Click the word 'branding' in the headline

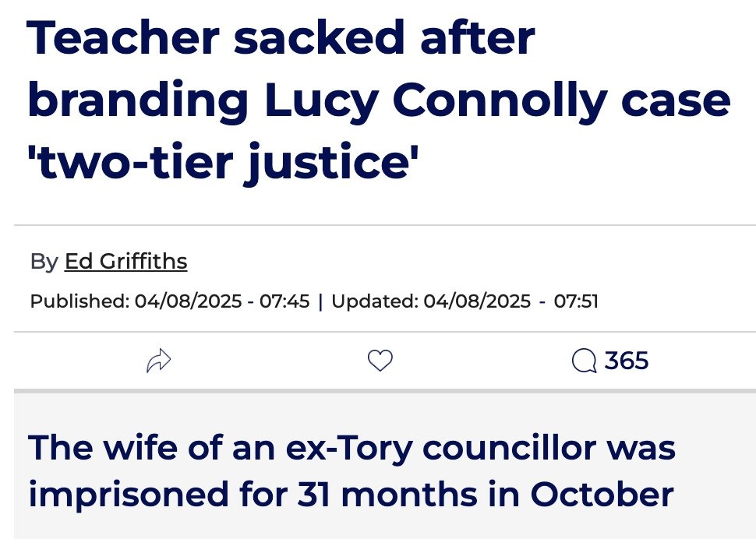(138, 100)
